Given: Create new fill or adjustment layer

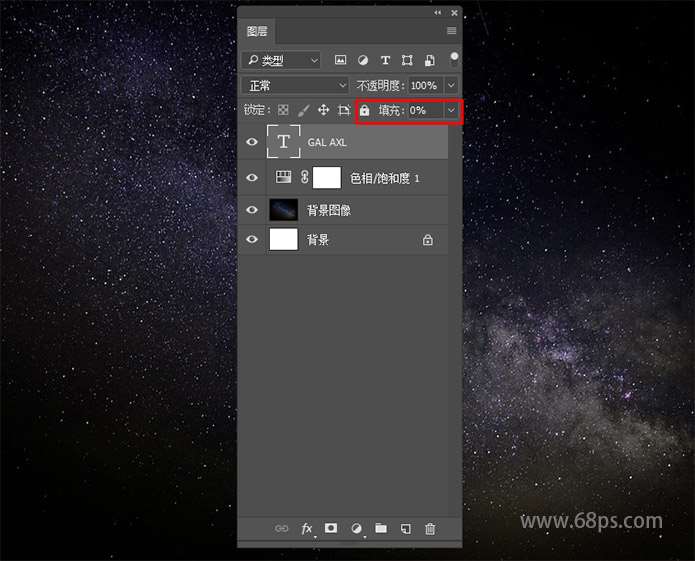Looking at the screenshot, I should point(356,528).
